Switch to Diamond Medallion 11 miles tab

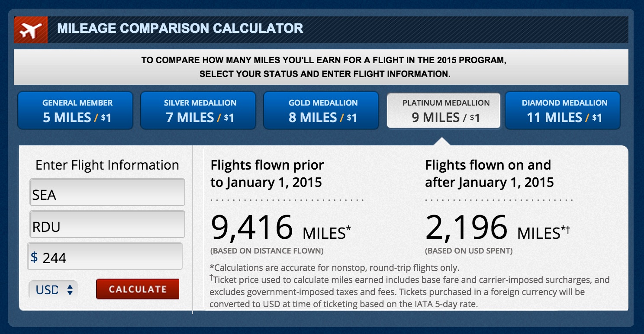(x=563, y=110)
